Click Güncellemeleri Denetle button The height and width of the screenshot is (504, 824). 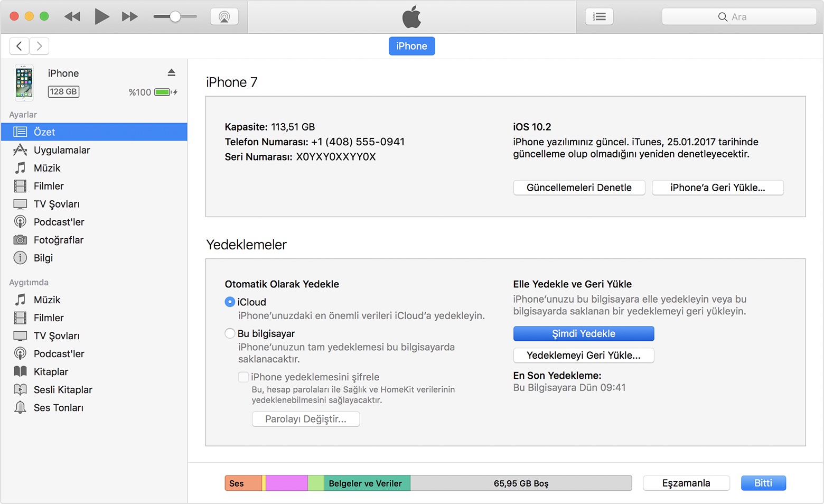click(579, 188)
